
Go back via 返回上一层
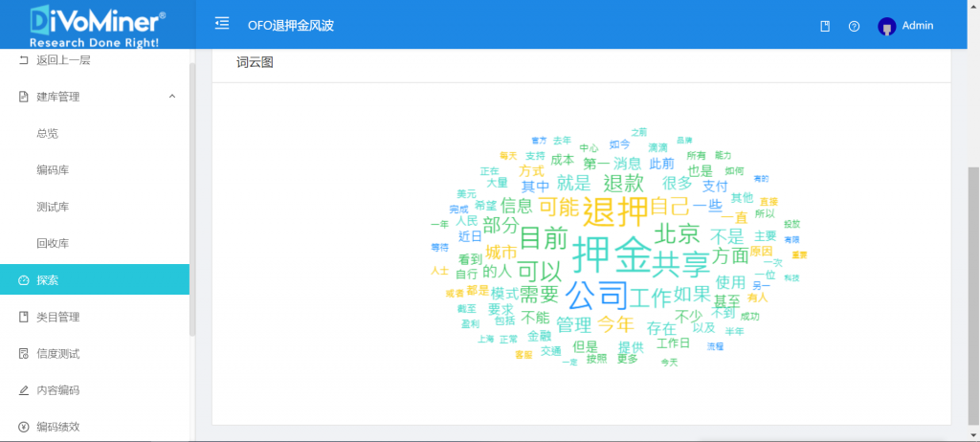64,60
